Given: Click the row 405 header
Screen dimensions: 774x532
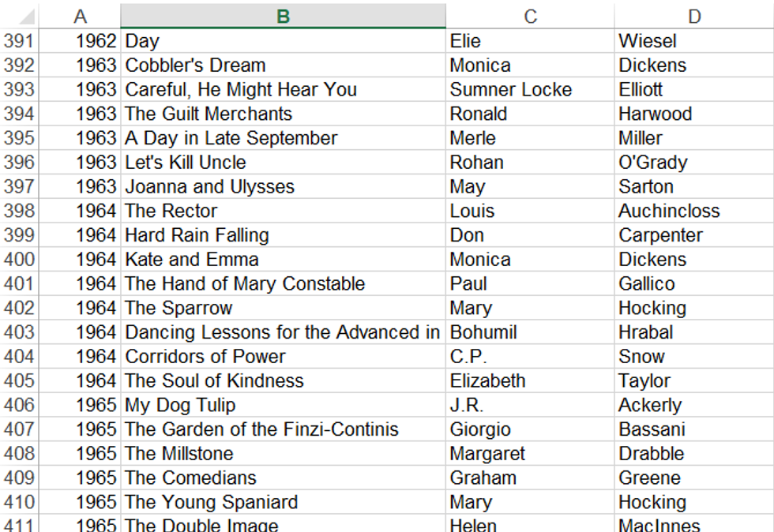Looking at the screenshot, I should click(19, 380).
